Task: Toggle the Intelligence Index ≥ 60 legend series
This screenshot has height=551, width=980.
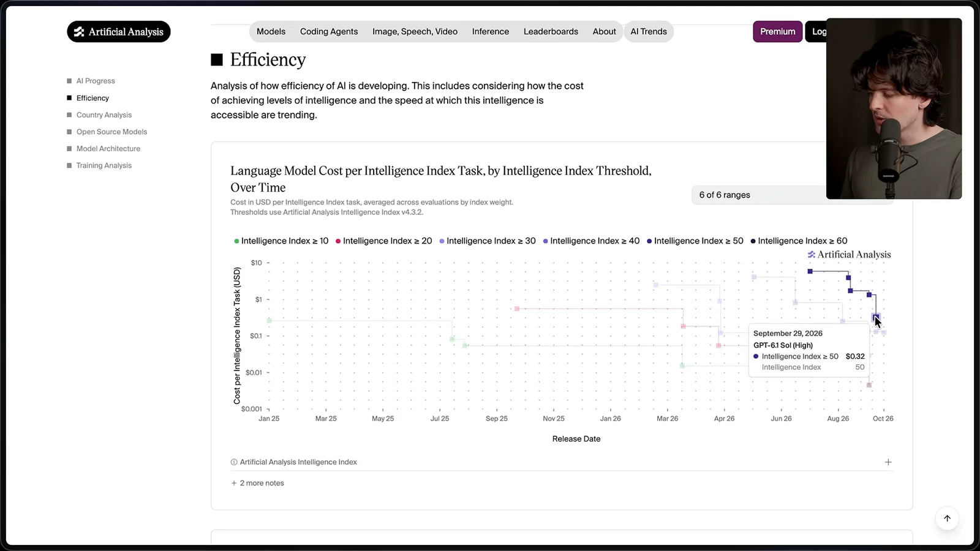Action: click(799, 241)
